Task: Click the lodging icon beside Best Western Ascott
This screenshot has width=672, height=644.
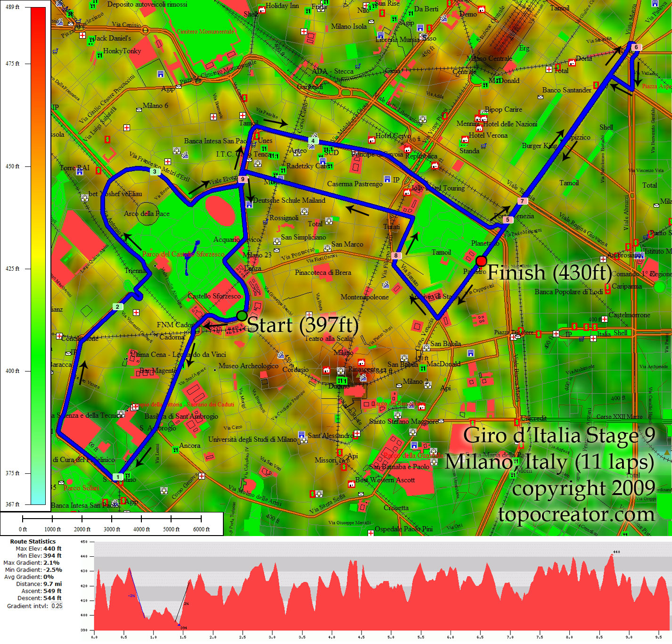Action: 351,484
